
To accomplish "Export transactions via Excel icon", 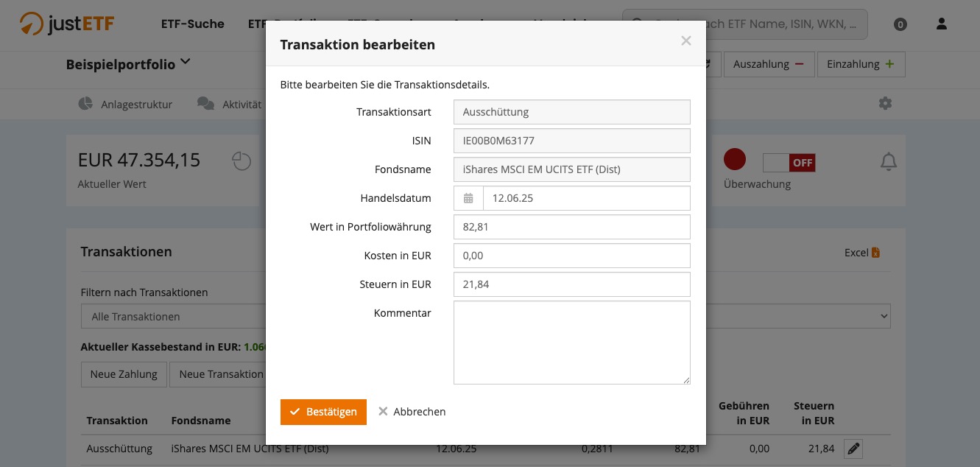I will tap(875, 253).
